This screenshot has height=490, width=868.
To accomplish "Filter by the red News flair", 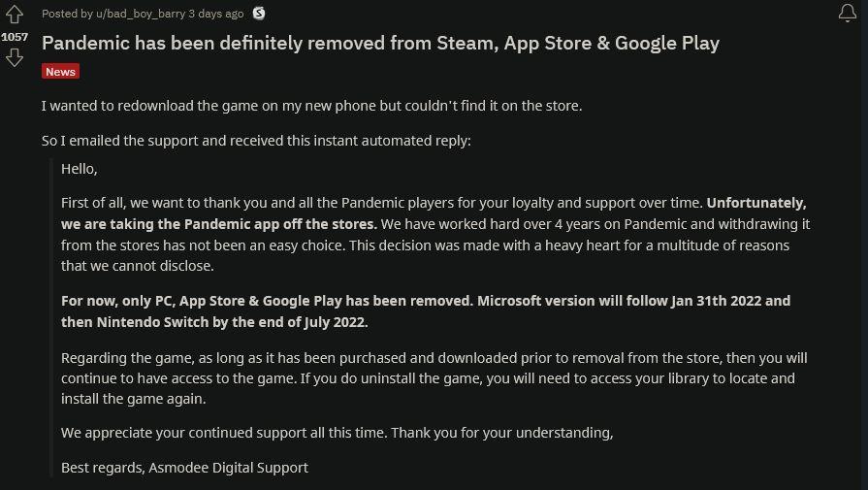I will [60, 72].
